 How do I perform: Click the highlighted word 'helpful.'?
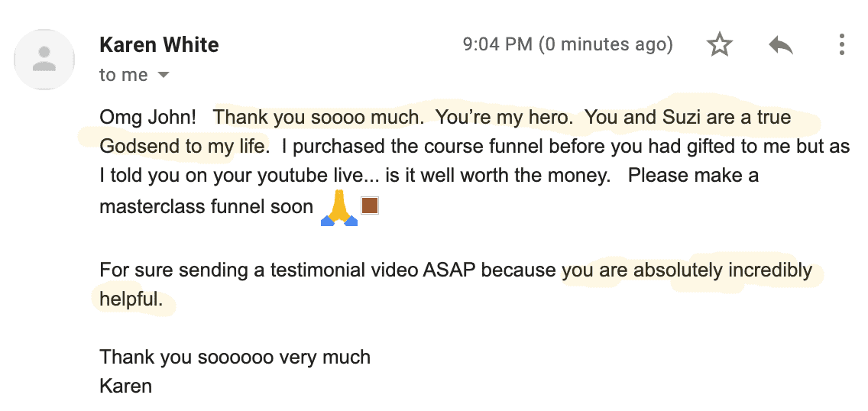pos(131,299)
